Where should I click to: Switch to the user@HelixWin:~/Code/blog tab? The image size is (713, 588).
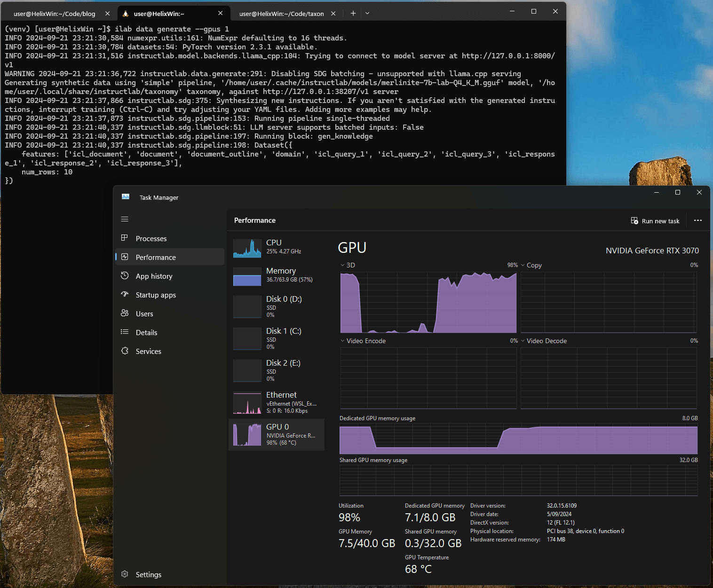point(54,14)
